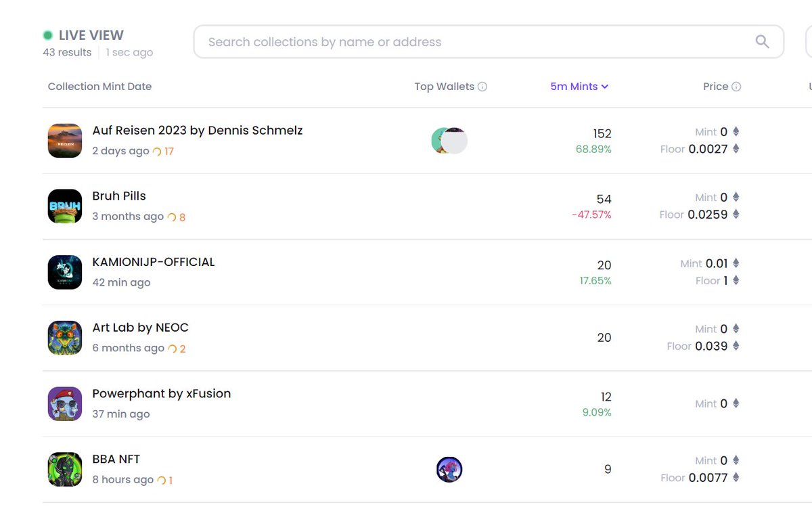Click the Price column header
This screenshot has width=812, height=511.
click(715, 87)
